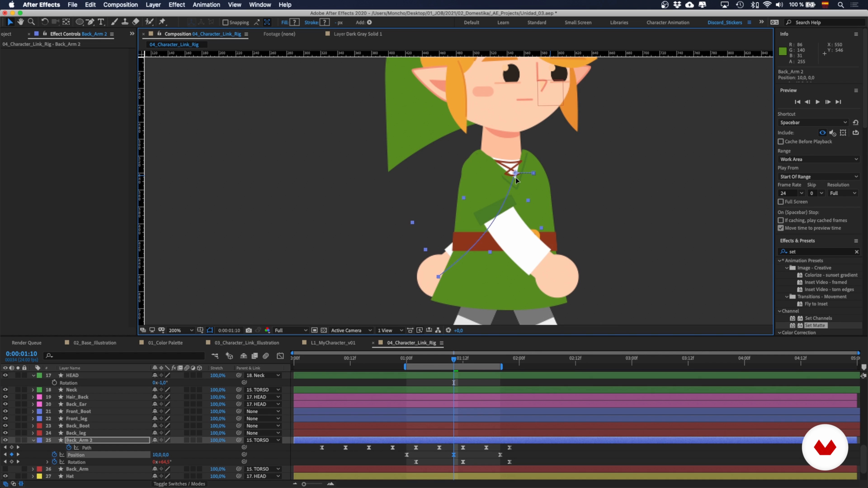Select the Selection arrow tool
868x488 pixels.
coord(10,22)
